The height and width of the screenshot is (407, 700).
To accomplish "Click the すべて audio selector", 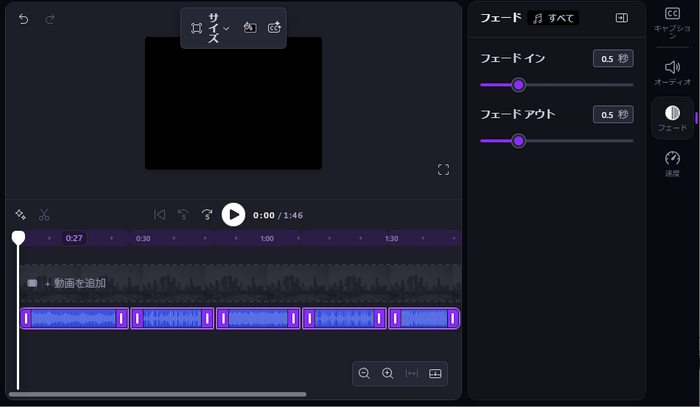I will 553,18.
